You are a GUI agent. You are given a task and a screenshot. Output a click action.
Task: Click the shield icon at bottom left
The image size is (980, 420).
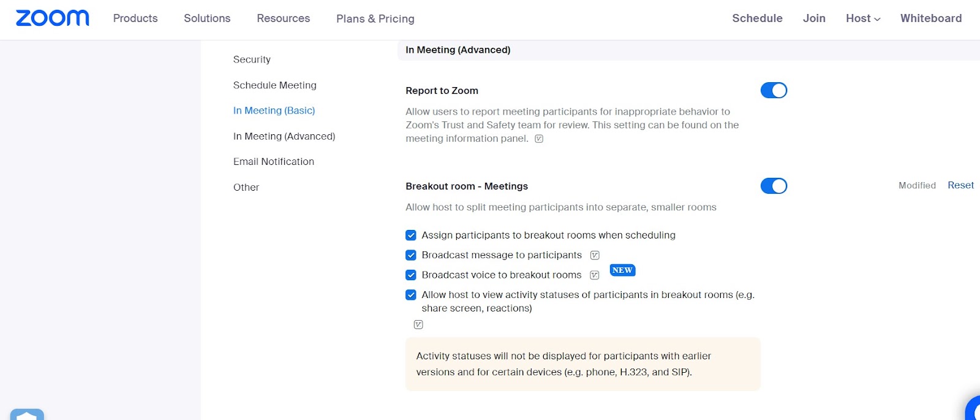(x=27, y=414)
